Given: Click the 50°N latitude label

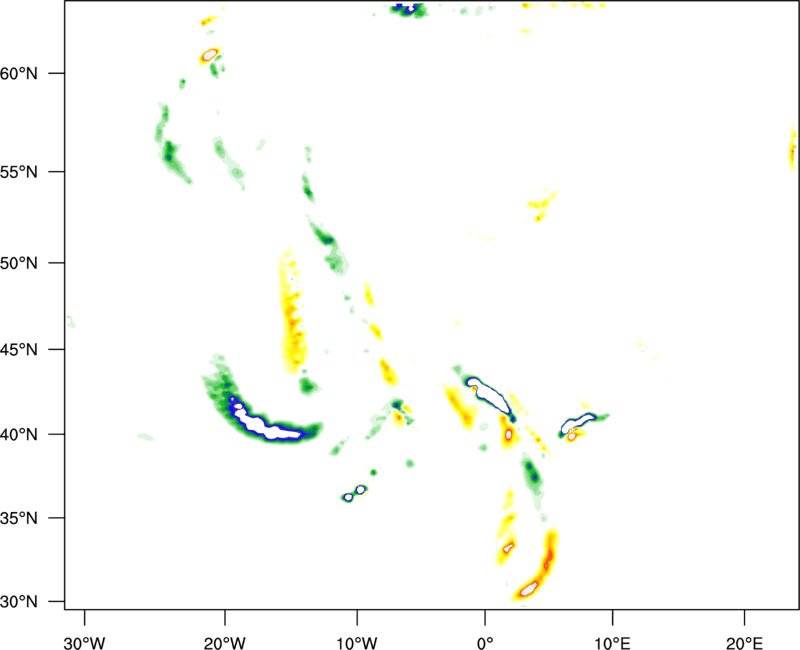Looking at the screenshot, I should (x=19, y=263).
